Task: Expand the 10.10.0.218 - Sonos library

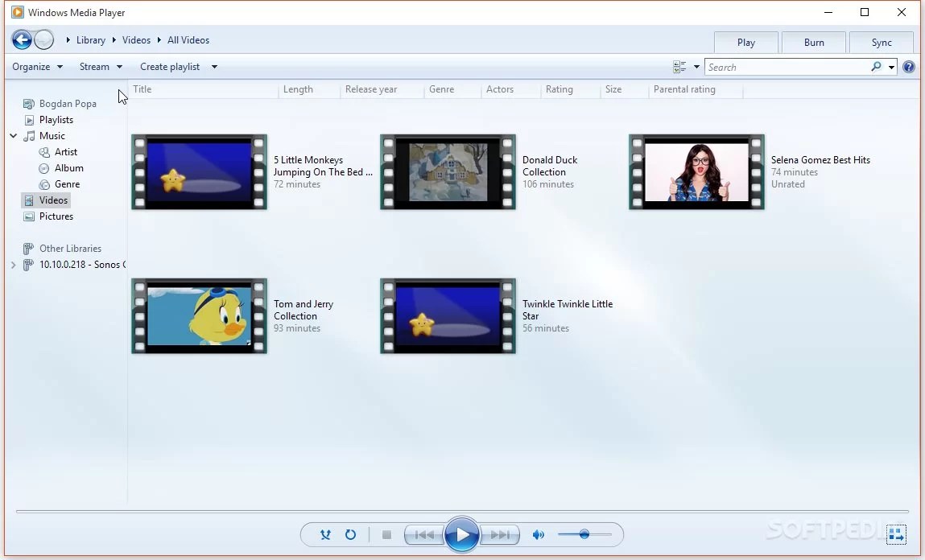Action: 13,265
